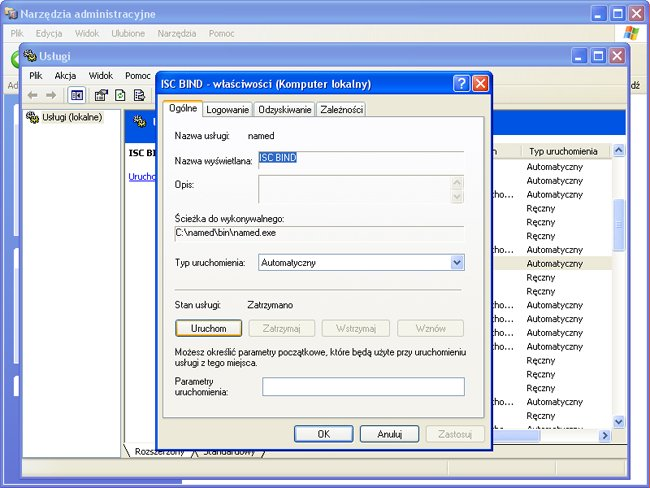Click the Forward arrow in Usługi toolbar
650x488 pixels.
(x=51, y=95)
